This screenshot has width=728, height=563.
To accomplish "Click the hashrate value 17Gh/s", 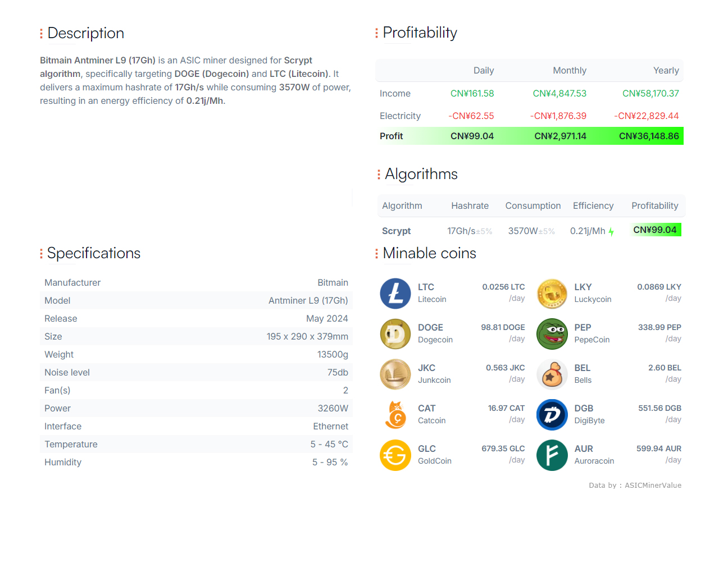I will pyautogui.click(x=461, y=231).
